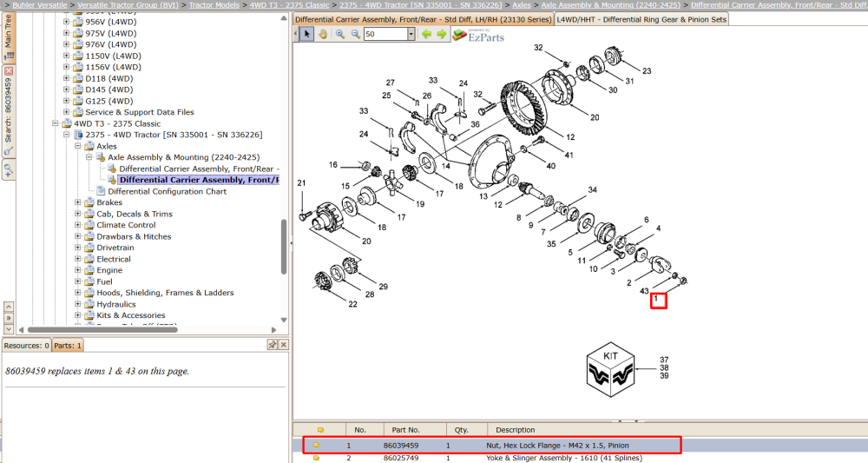Screen dimensions: 868x463
Task: Select Hoods, Shielding, Frames & Ladders item
Action: click(165, 293)
